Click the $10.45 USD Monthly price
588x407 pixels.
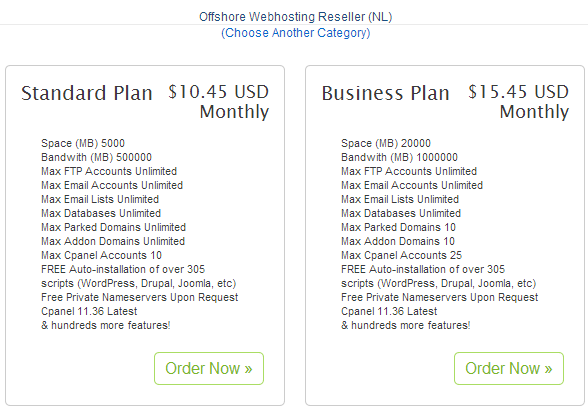219,102
